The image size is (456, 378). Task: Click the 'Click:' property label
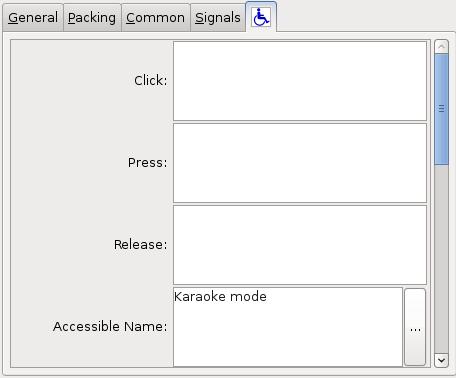tap(151, 81)
